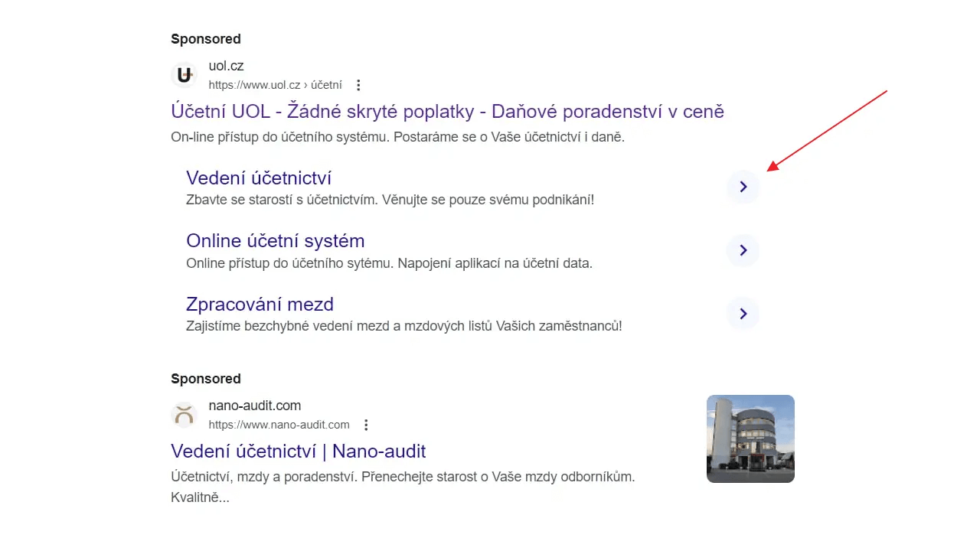The width and height of the screenshot is (980, 551).
Task: Expand the Vedení účetnictví sitelink chevron
Action: coord(743,187)
